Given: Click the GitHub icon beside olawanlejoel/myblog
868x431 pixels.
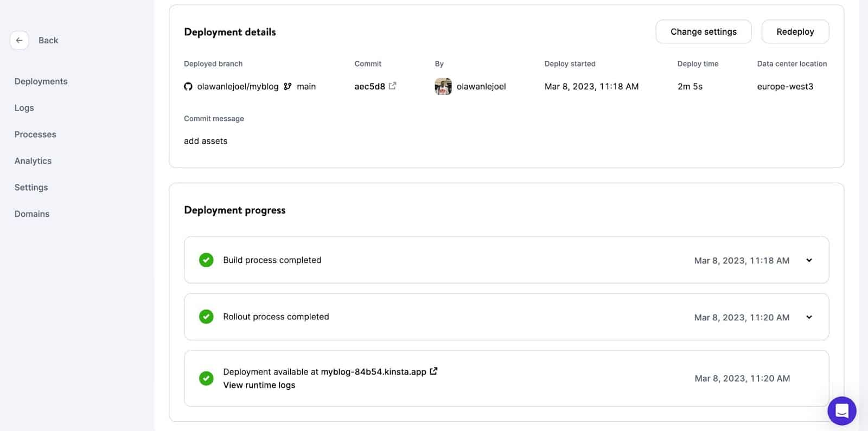Looking at the screenshot, I should point(188,87).
